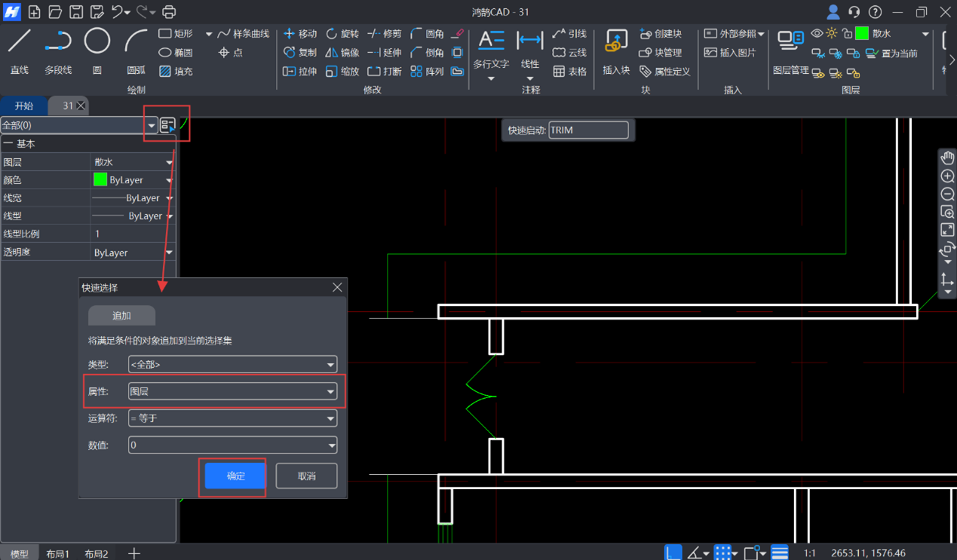Expand the 运算符 dropdown showing = 等于
The height and width of the screenshot is (560, 957).
232,418
